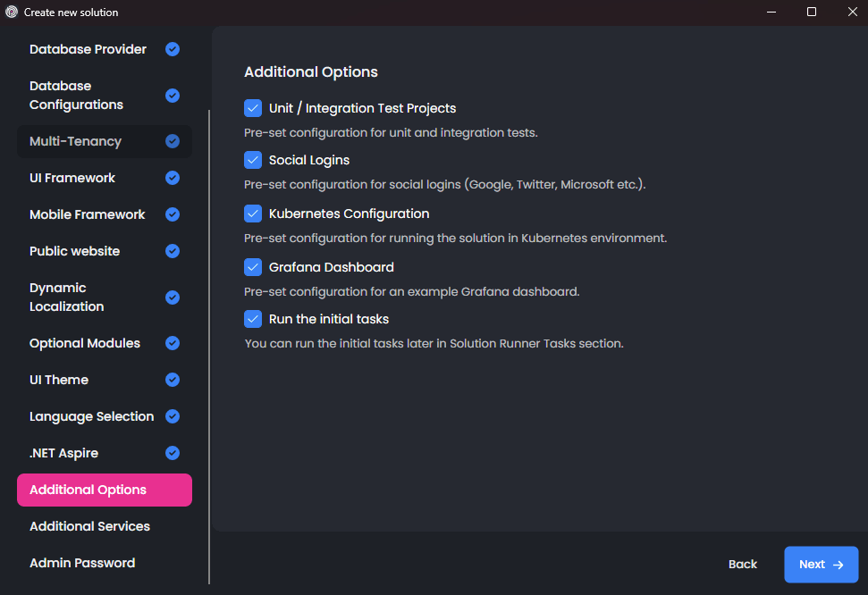Uncheck the Social Logins option
This screenshot has width=868, height=595.
coord(252,160)
